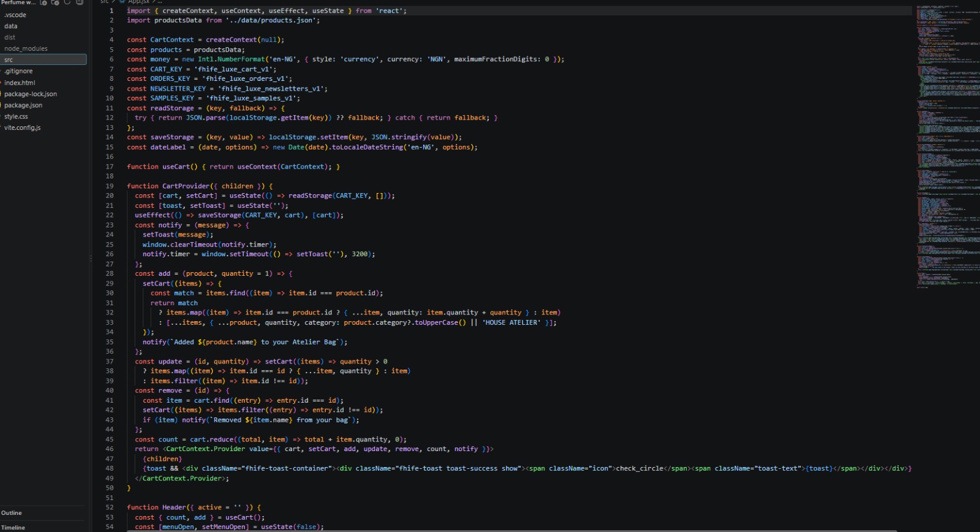Viewport: 980px width, 532px height.
Task: Click 'readStorage' declaration on line 11
Action: [172, 108]
